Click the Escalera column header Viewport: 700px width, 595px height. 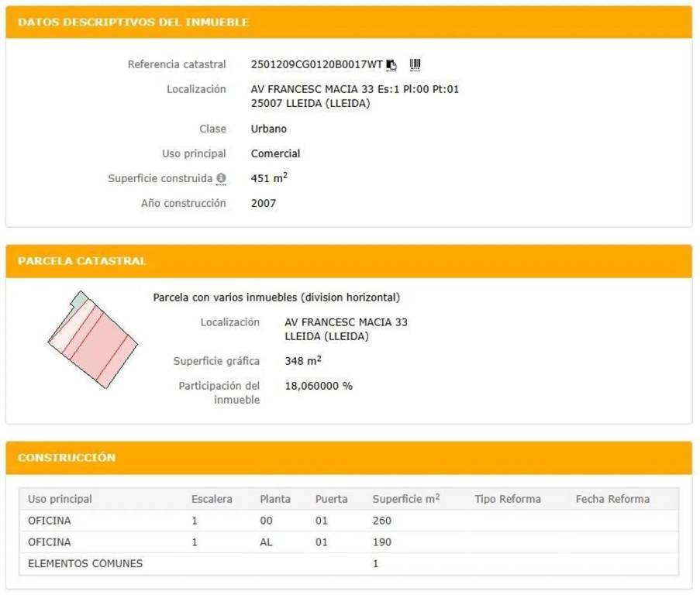[x=212, y=499]
